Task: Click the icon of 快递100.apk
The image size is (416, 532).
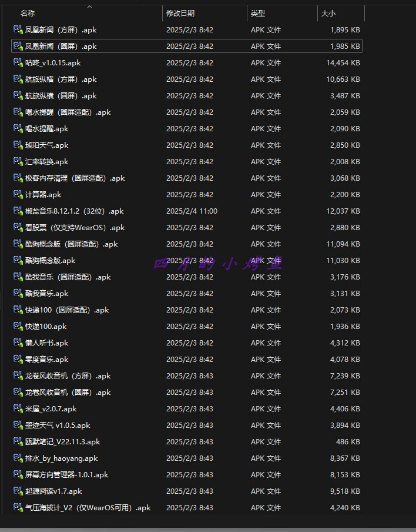Action: 18,326
